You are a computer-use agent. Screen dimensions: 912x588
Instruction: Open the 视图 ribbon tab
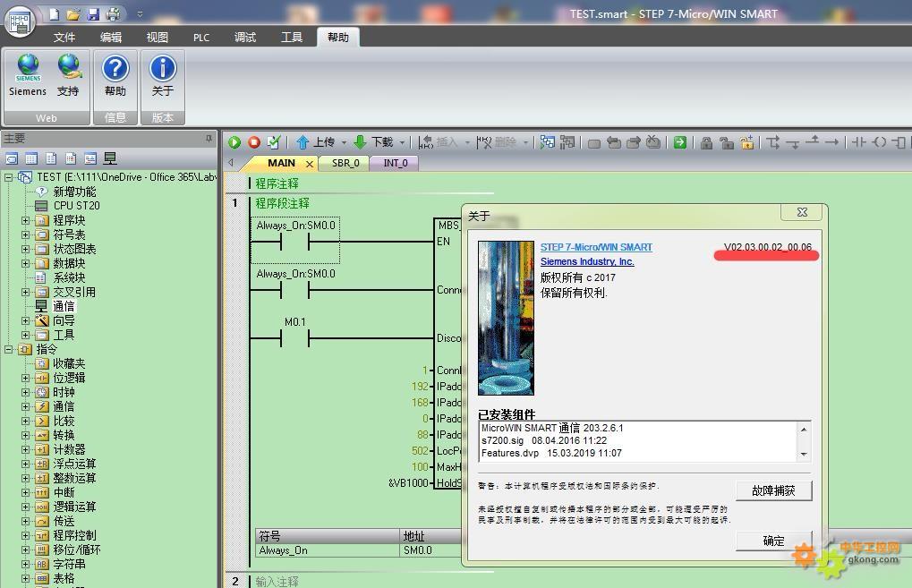[x=157, y=38]
